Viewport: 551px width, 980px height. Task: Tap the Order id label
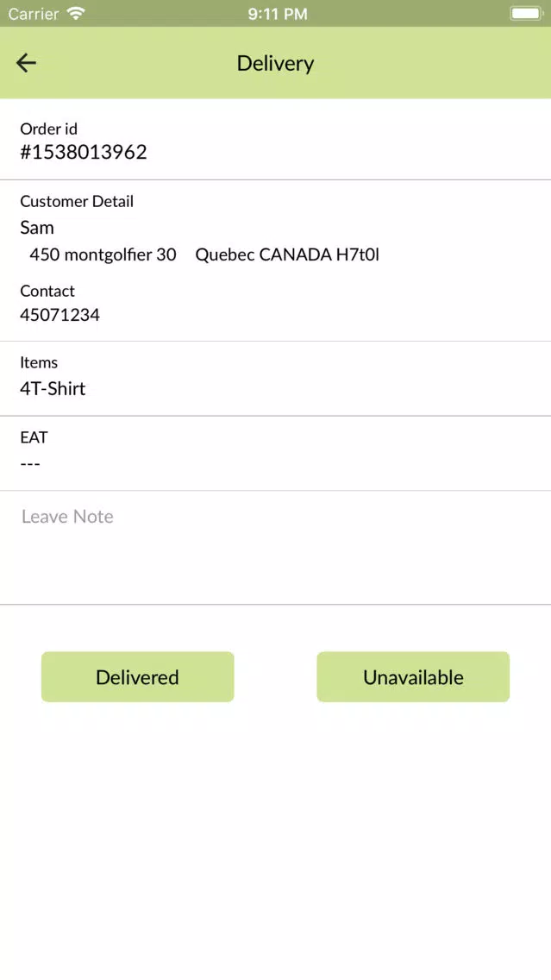49,129
